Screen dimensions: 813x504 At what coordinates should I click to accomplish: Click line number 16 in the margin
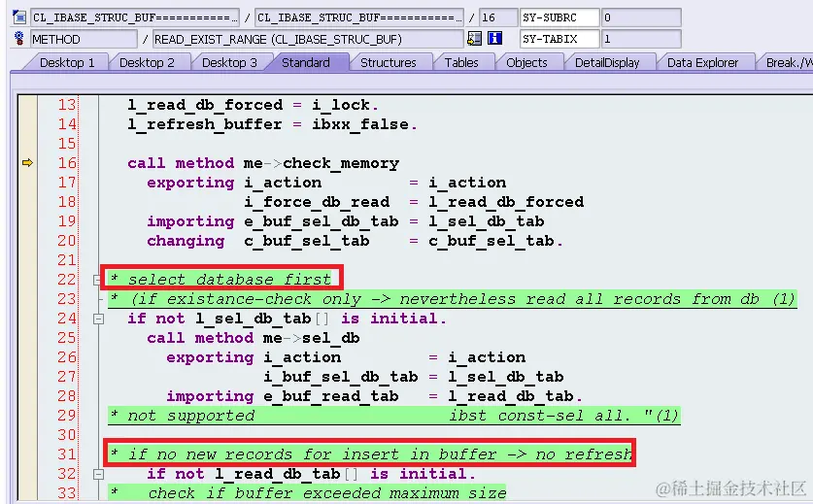(x=67, y=163)
